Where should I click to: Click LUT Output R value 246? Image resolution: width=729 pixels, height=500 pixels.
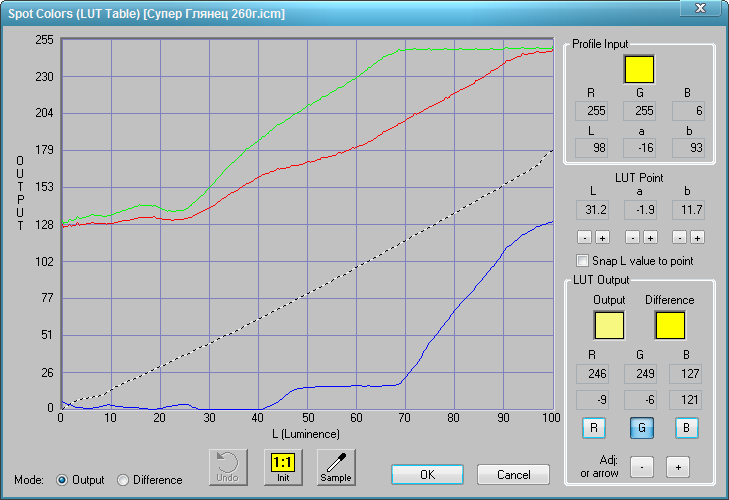point(592,373)
